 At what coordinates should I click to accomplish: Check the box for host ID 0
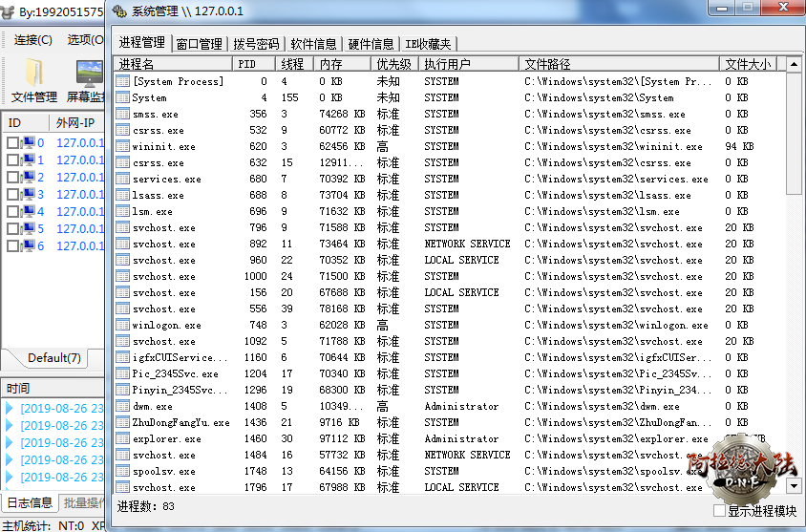[x=12, y=143]
